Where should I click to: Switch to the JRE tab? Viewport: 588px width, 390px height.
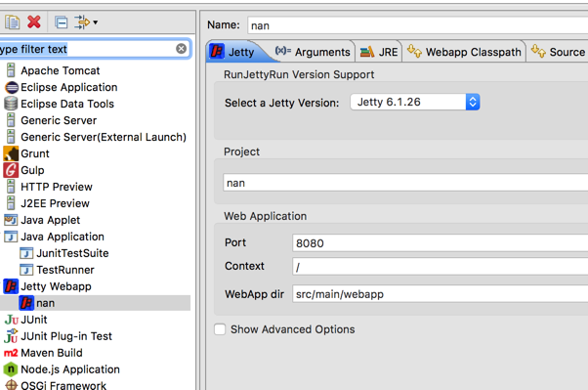coord(379,52)
